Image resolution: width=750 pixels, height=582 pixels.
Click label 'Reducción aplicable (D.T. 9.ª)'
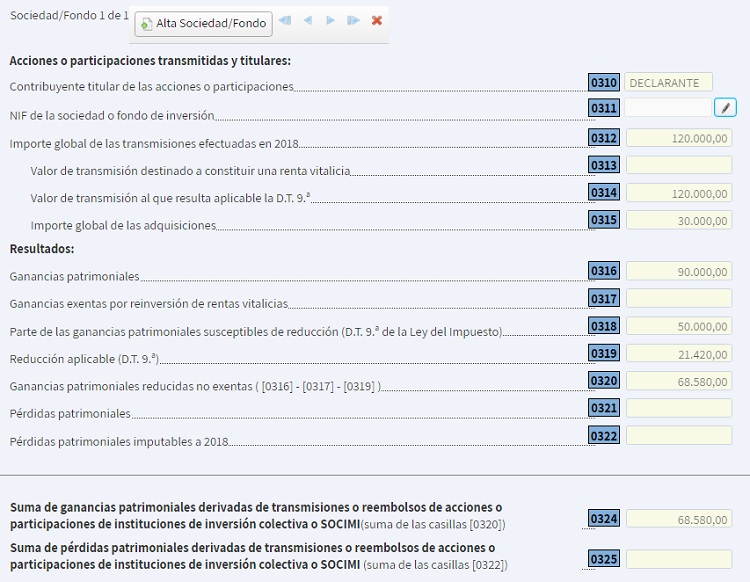[84, 359]
